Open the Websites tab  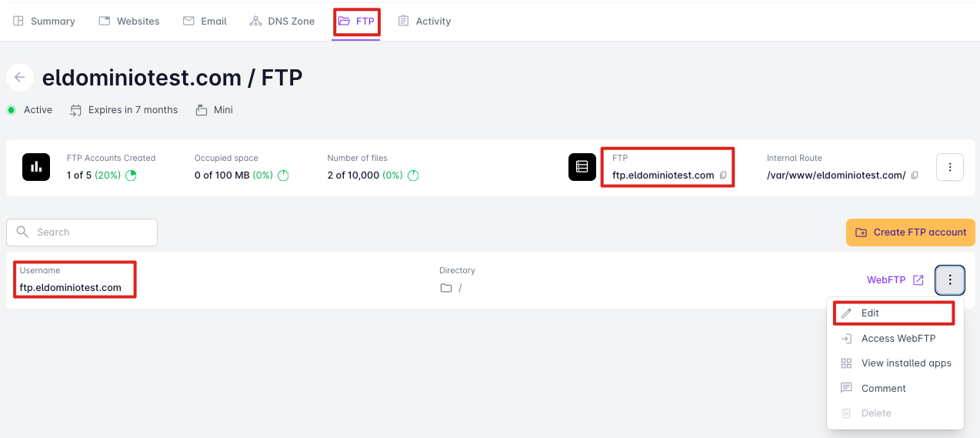tap(129, 21)
